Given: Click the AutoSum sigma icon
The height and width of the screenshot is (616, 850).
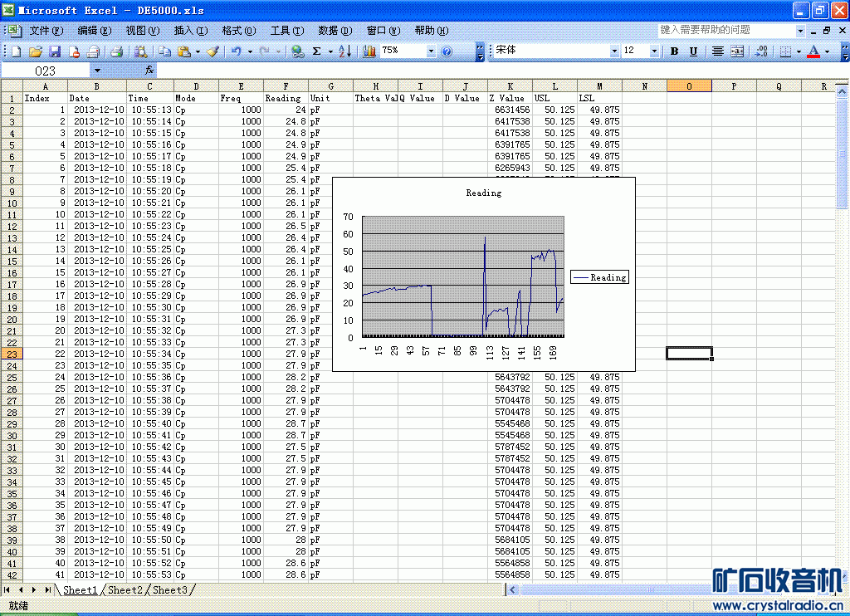Looking at the screenshot, I should click(x=316, y=51).
